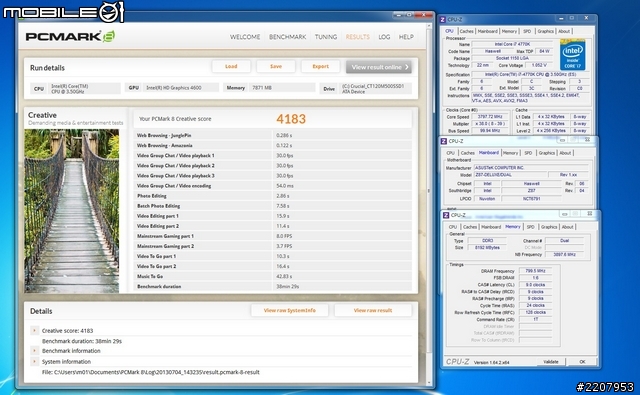The height and width of the screenshot is (395, 640).
Task: Click the Mainstream Gaming part 2 row
Action: point(273,246)
